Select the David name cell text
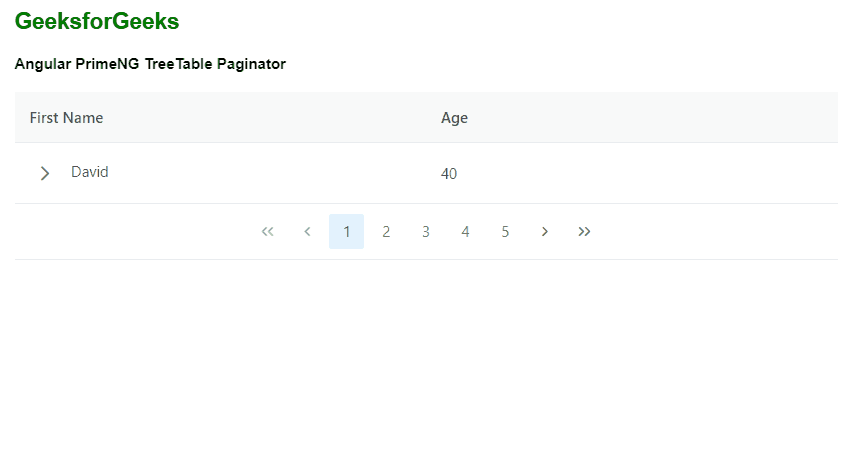This screenshot has height=458, width=845. pyautogui.click(x=90, y=172)
